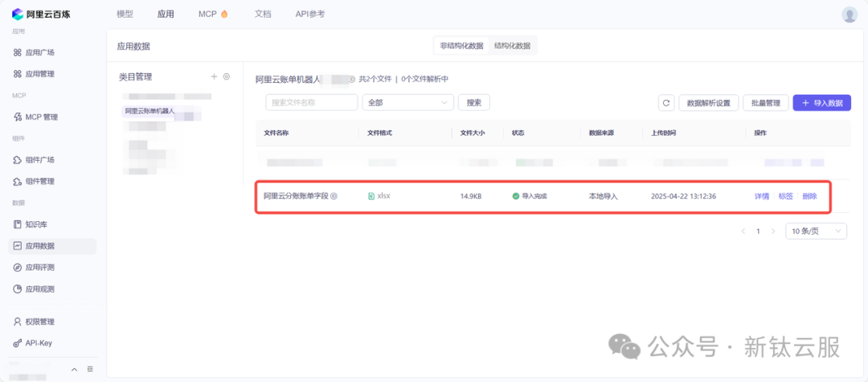Go to previous page arrow

click(x=743, y=232)
